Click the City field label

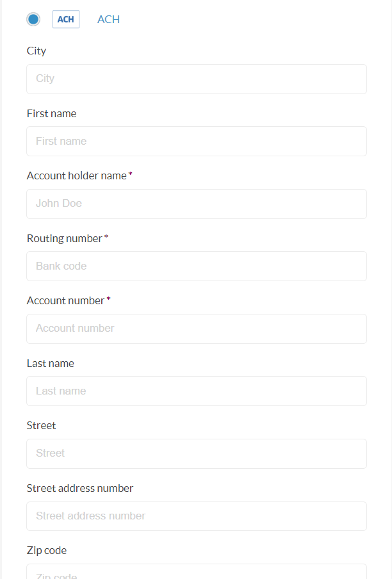[x=37, y=51]
